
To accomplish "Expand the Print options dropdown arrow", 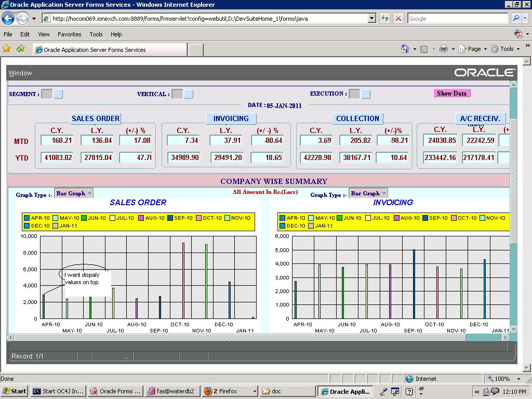I will pos(453,49).
